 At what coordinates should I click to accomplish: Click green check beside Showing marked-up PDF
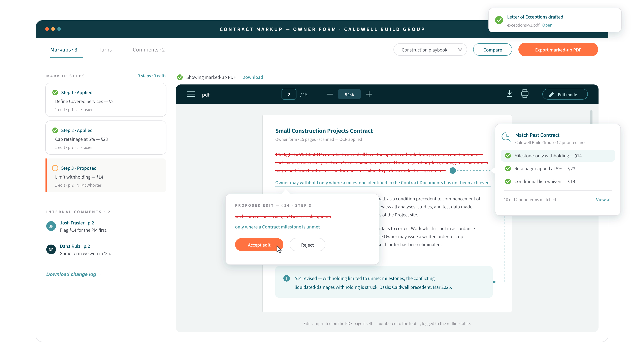click(x=180, y=77)
